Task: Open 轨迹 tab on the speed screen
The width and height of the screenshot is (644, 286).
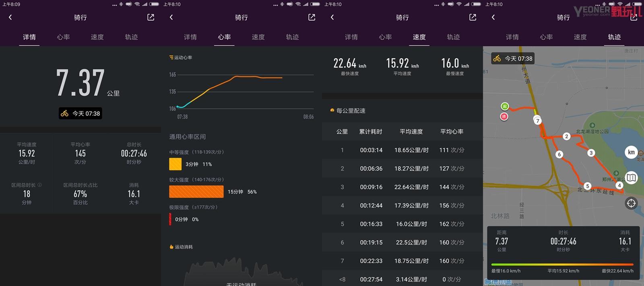Action: (x=453, y=37)
